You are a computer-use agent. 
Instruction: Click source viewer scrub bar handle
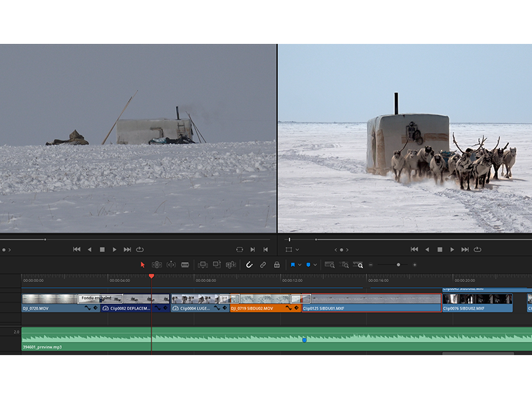point(45,239)
